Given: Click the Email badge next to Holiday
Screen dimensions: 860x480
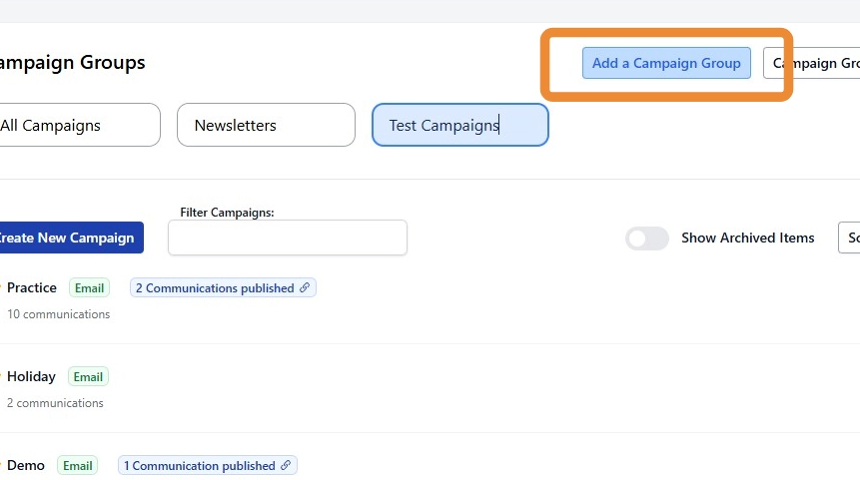Looking at the screenshot, I should (x=88, y=377).
